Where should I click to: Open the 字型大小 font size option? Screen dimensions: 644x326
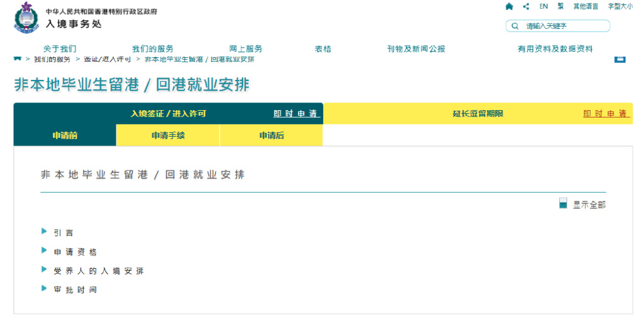point(619,6)
